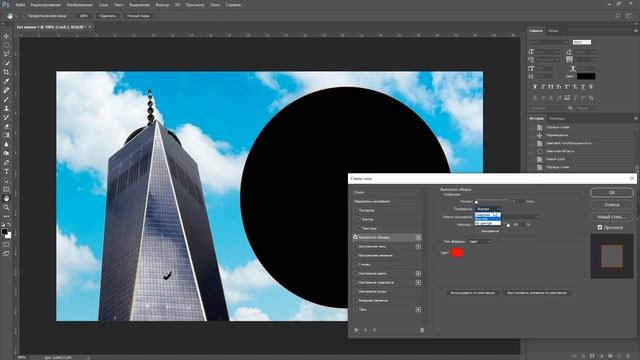Select the Hand tool in toolbar
640x360 pixels.
point(6,198)
